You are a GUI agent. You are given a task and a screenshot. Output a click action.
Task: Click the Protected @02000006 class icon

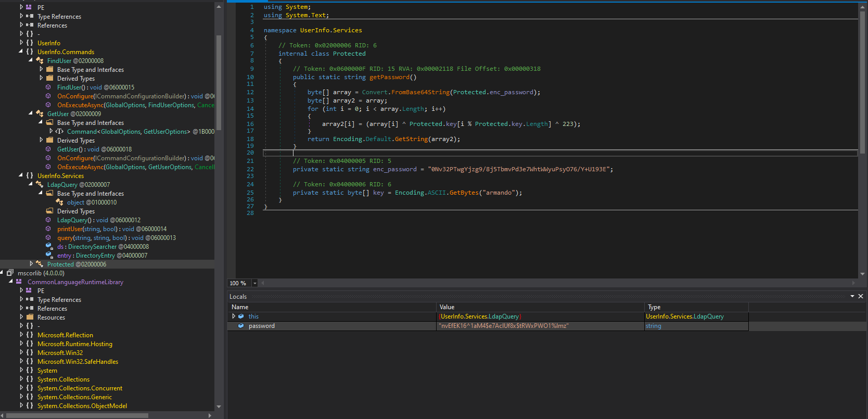pos(40,264)
